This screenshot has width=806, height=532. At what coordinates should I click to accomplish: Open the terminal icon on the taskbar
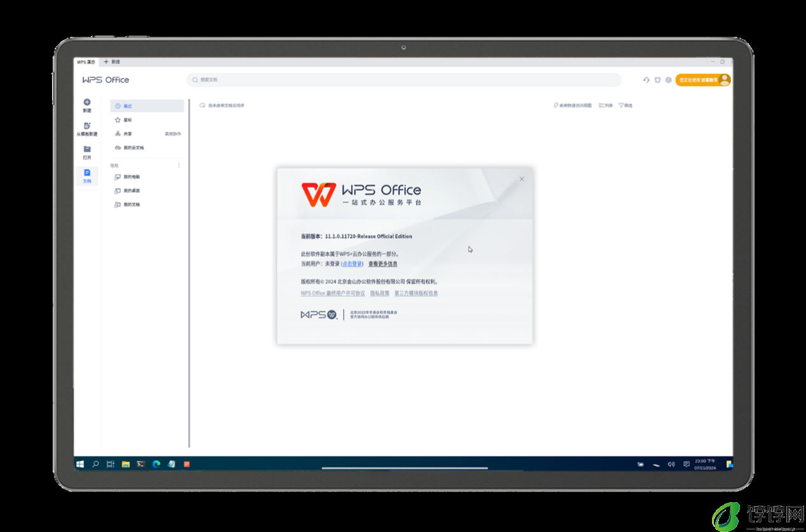pyautogui.click(x=141, y=464)
